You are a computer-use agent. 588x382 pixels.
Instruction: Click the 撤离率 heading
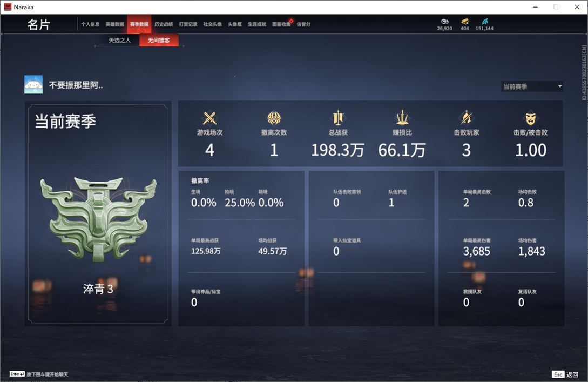click(x=200, y=181)
